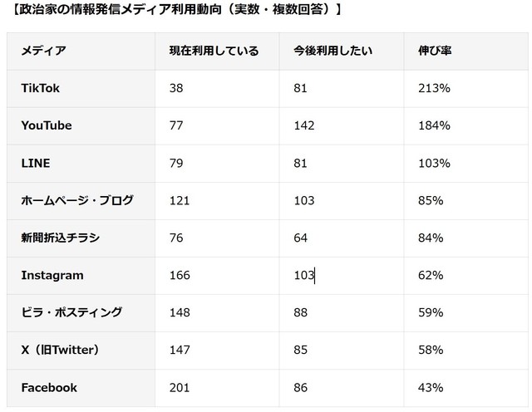532x412 pixels.
Task: Click the 121 value cell
Action: pos(180,200)
